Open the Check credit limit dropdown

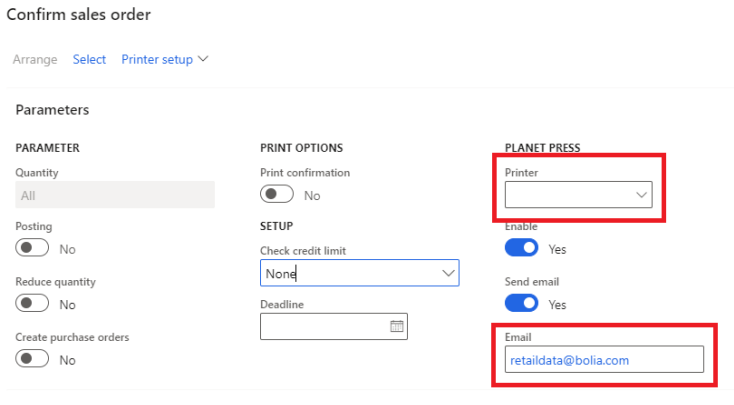[447, 273]
